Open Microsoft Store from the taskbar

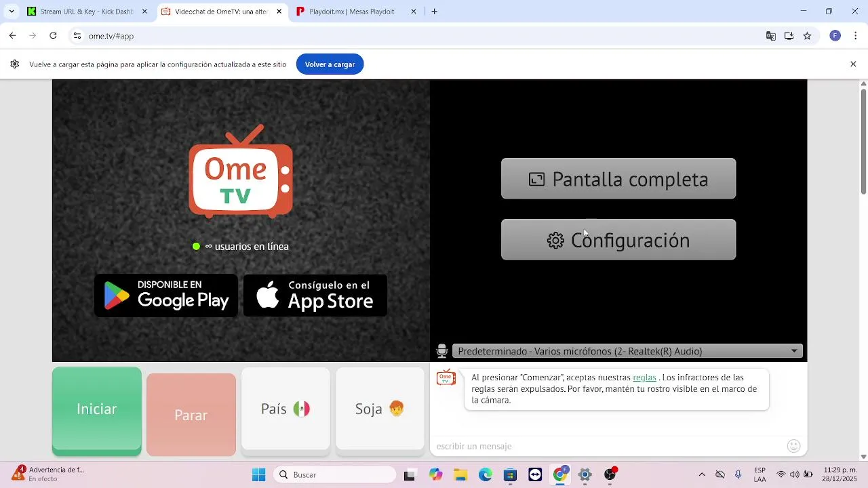point(511,475)
